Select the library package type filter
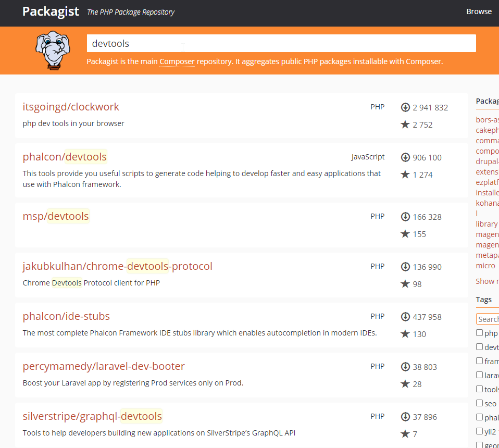499x448 pixels. (486, 224)
